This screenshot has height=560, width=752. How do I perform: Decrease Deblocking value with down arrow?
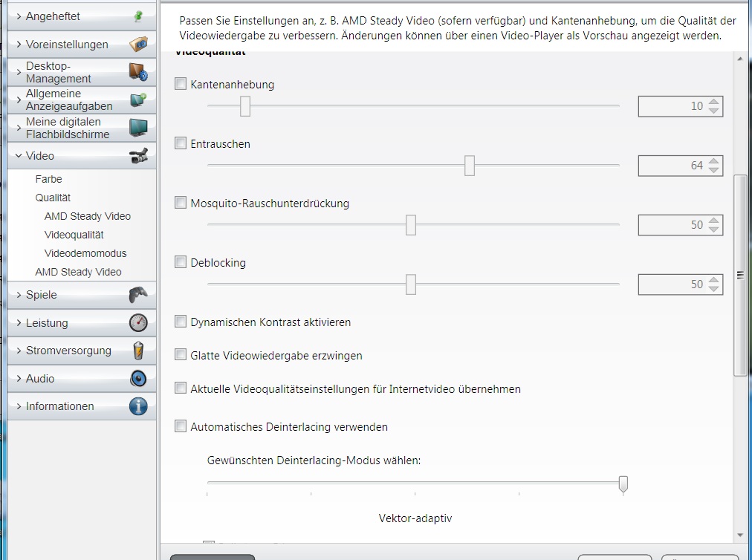713,289
